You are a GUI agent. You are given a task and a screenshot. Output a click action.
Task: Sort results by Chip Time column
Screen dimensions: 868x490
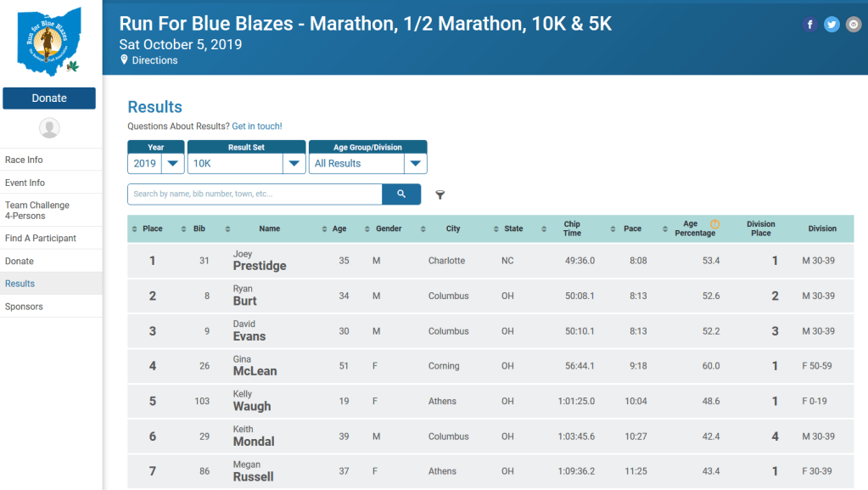click(x=572, y=228)
